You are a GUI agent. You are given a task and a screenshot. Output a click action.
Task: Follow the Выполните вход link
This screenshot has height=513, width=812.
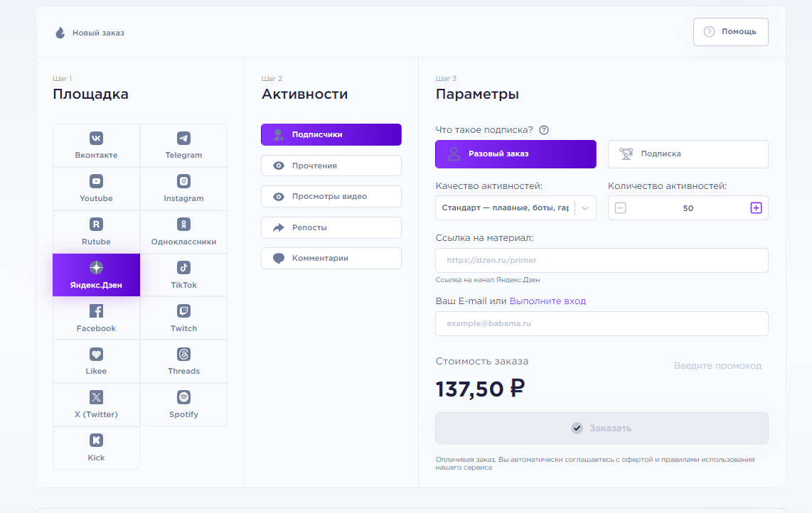click(x=548, y=301)
